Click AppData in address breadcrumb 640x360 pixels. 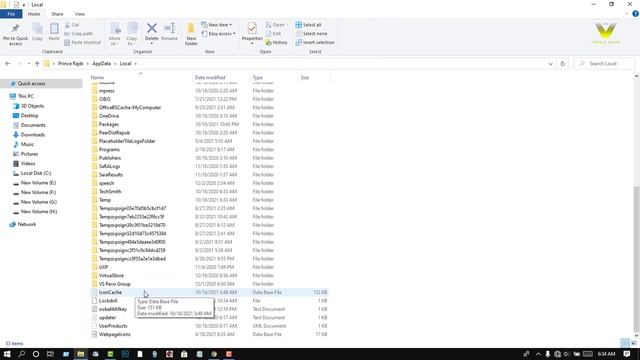coord(102,64)
